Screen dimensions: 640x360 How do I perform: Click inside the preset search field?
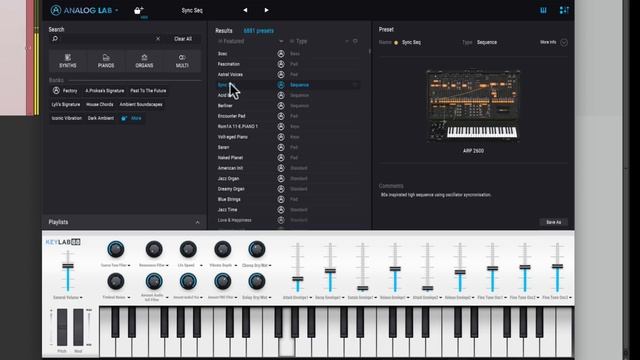coord(106,39)
